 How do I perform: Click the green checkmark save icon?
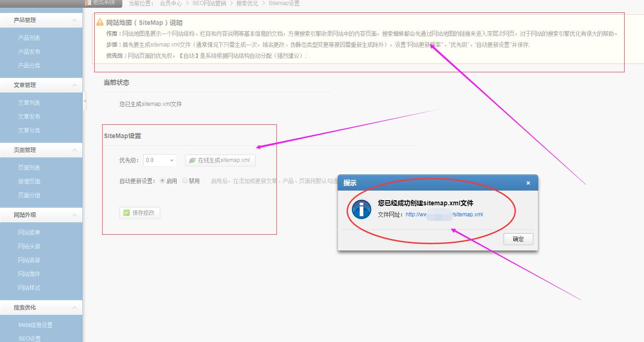click(126, 213)
